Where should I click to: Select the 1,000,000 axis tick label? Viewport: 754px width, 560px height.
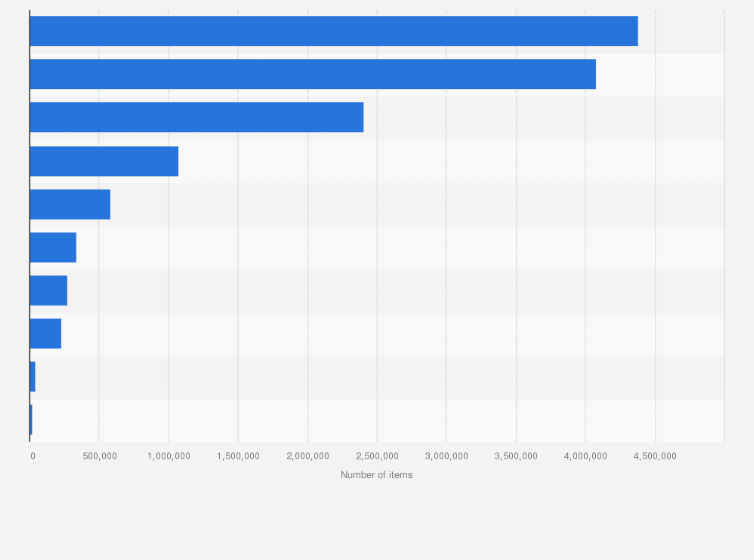168,456
